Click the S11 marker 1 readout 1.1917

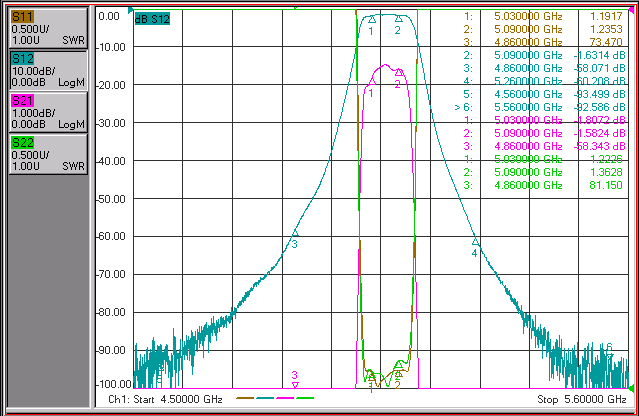coord(606,16)
